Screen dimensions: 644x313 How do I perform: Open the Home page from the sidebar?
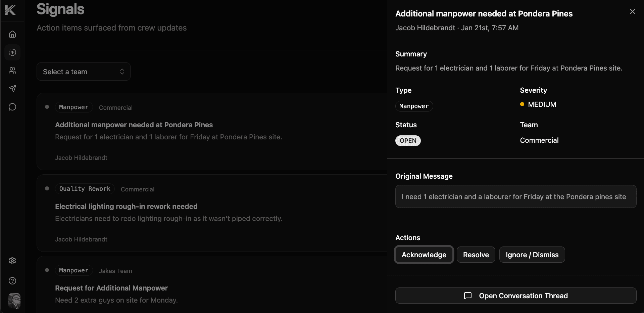[x=12, y=34]
